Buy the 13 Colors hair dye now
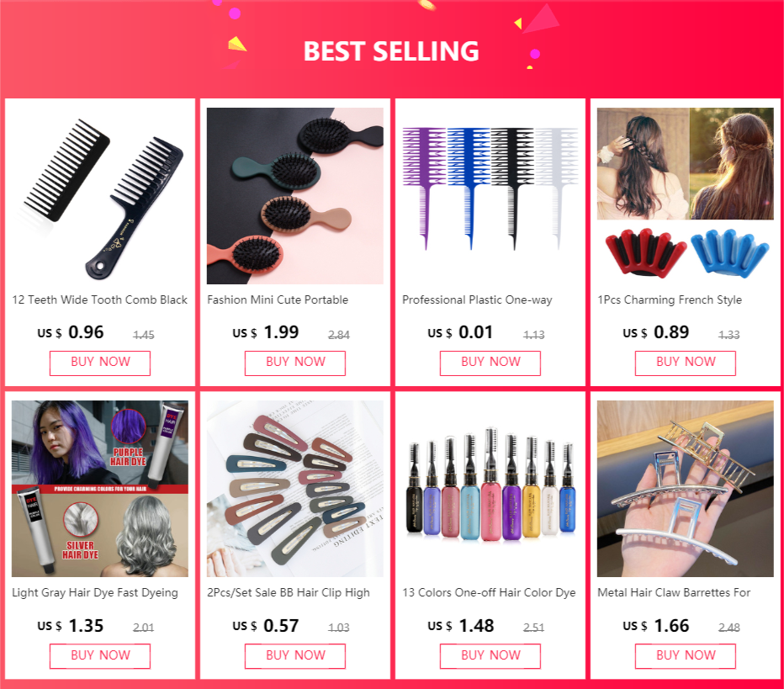 [490, 656]
